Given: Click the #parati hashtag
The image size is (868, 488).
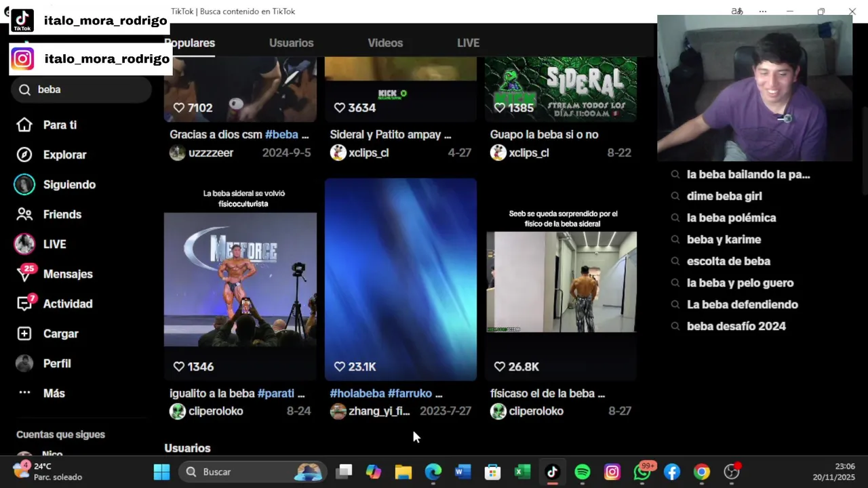Looking at the screenshot, I should [276, 393].
